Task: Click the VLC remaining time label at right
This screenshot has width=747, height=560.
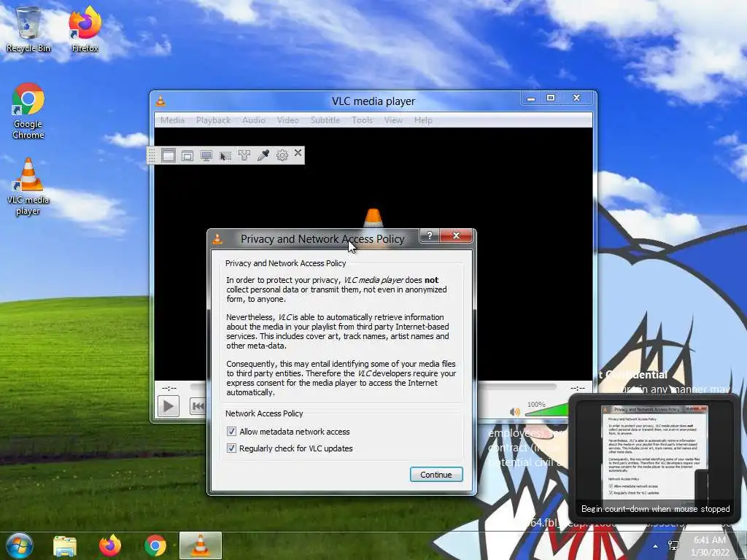Action: (578, 388)
